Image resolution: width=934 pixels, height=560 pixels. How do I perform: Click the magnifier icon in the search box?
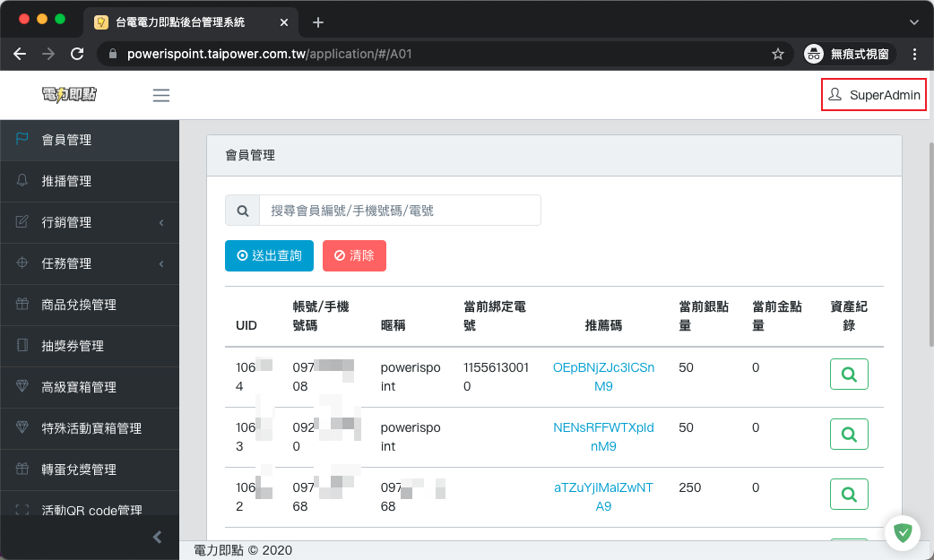point(242,211)
